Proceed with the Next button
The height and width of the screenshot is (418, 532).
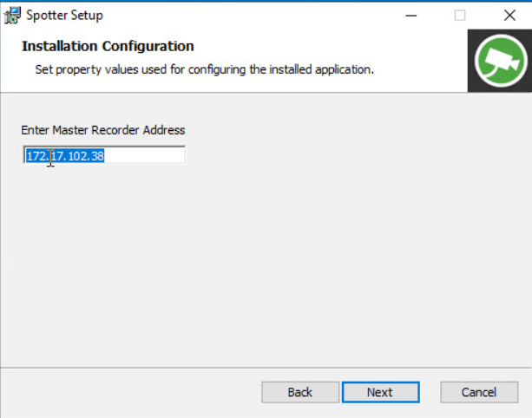click(379, 392)
